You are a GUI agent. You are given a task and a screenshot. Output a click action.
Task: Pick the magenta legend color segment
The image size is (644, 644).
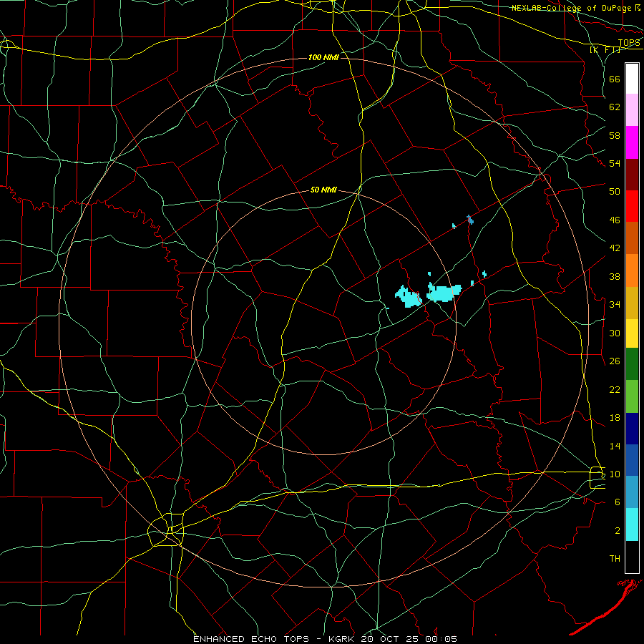pyautogui.click(x=632, y=142)
